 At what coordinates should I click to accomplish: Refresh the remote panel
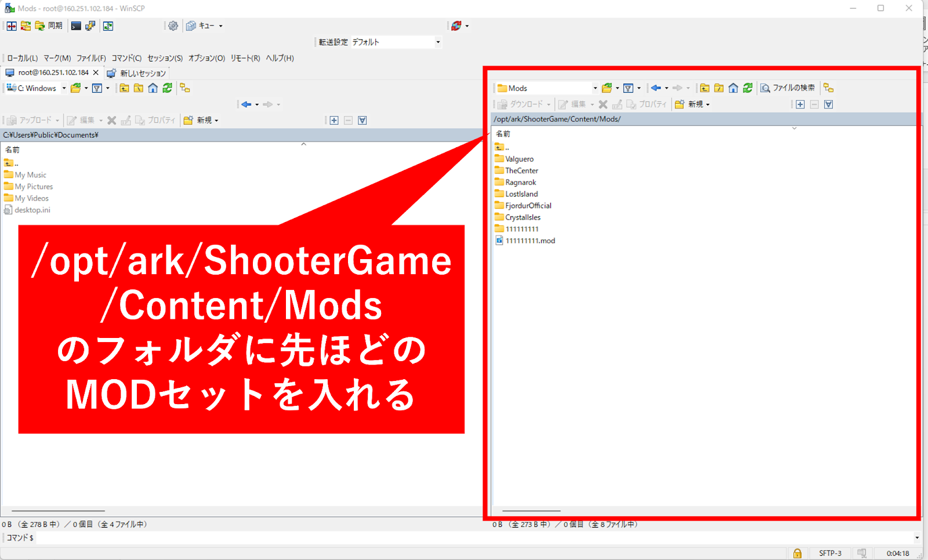pyautogui.click(x=748, y=88)
